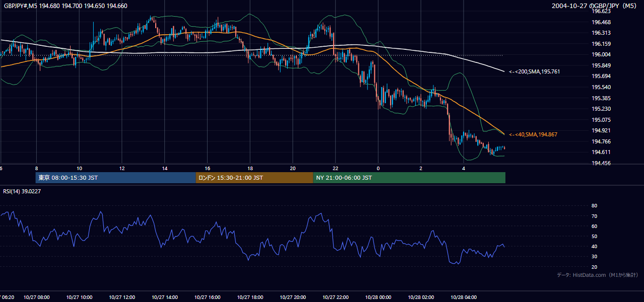Click the time label 10/27 12:00
The width and height of the screenshot is (644, 302).
pos(122,297)
